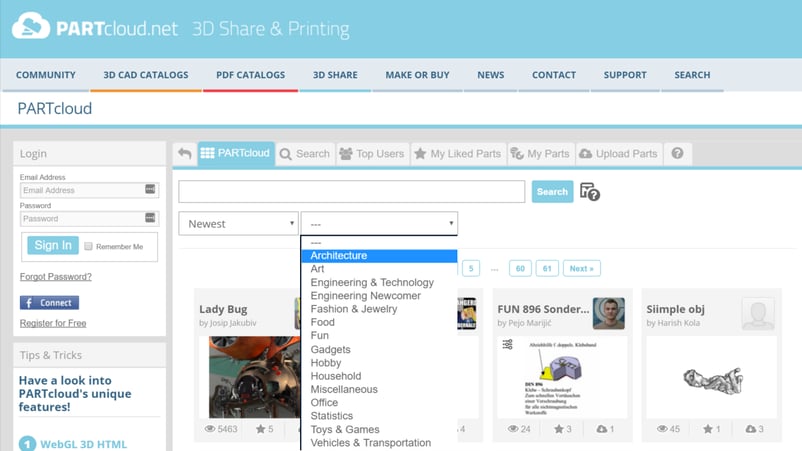Open 3D SHARE navigation item

(x=335, y=75)
